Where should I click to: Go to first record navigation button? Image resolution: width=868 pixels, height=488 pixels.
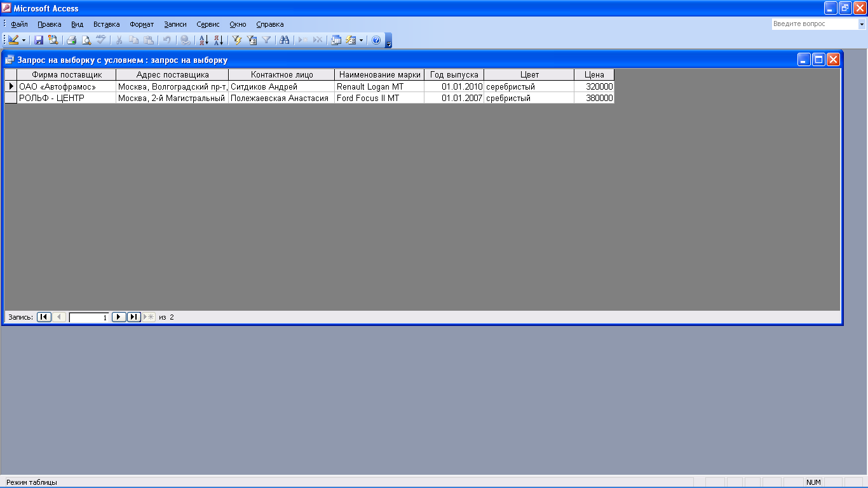pyautogui.click(x=44, y=317)
